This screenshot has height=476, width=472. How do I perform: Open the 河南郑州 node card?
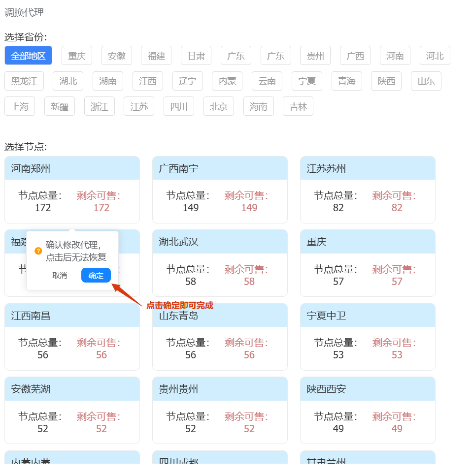(72, 190)
